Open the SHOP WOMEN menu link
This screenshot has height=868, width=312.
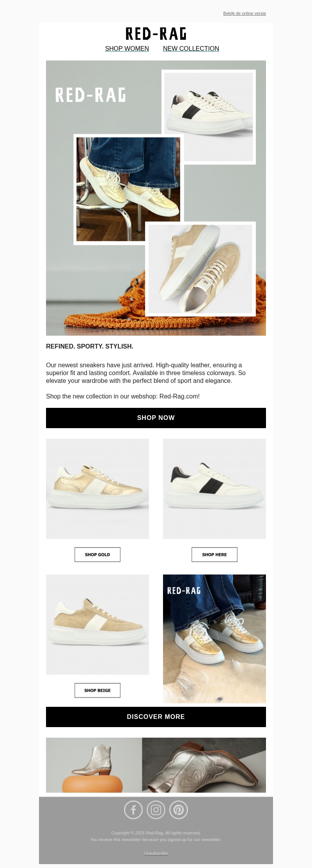coord(127,48)
